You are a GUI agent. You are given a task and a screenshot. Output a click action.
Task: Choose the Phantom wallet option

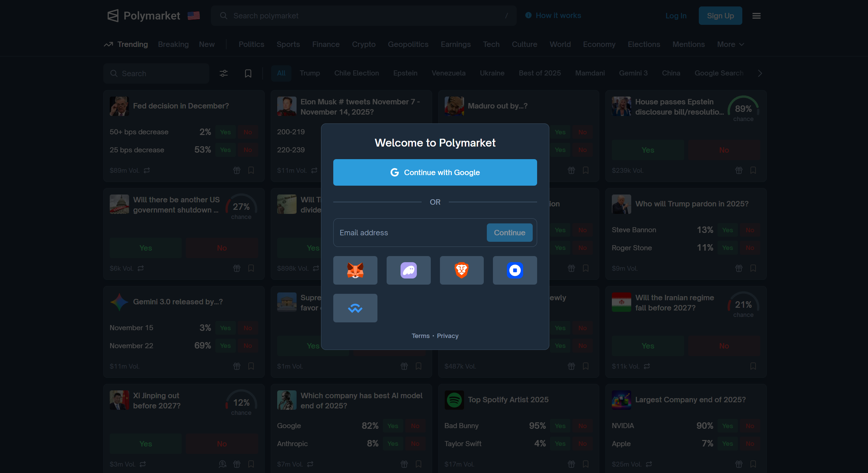408,270
